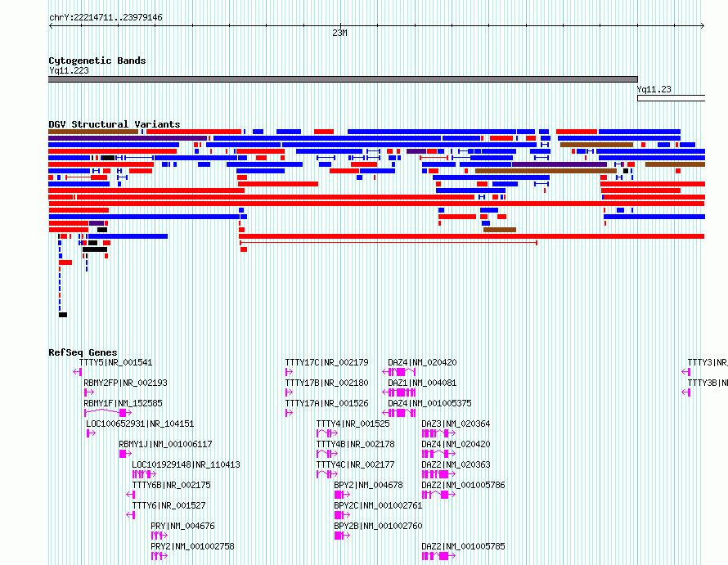Screen dimensions: 728x565
Task: Open the TTTY17A|NR_001526 gene label
Action: pyautogui.click(x=327, y=403)
